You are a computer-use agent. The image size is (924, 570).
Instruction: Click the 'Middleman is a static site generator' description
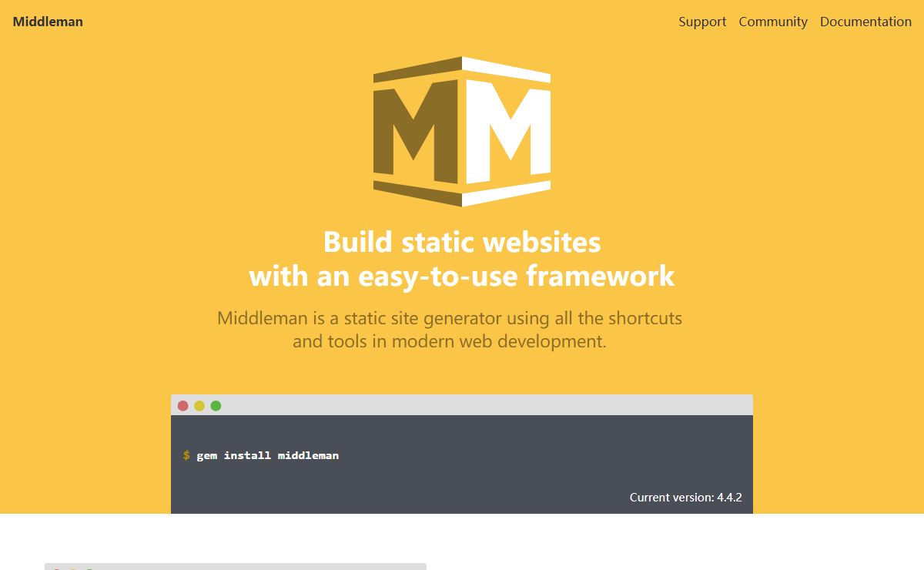[450, 329]
